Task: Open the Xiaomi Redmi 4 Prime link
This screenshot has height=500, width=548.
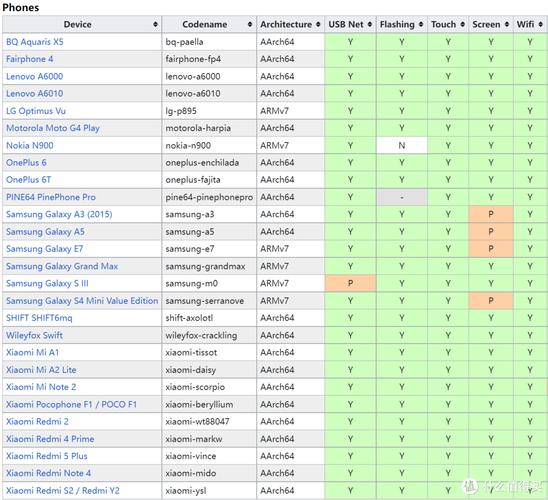Action: [50, 439]
